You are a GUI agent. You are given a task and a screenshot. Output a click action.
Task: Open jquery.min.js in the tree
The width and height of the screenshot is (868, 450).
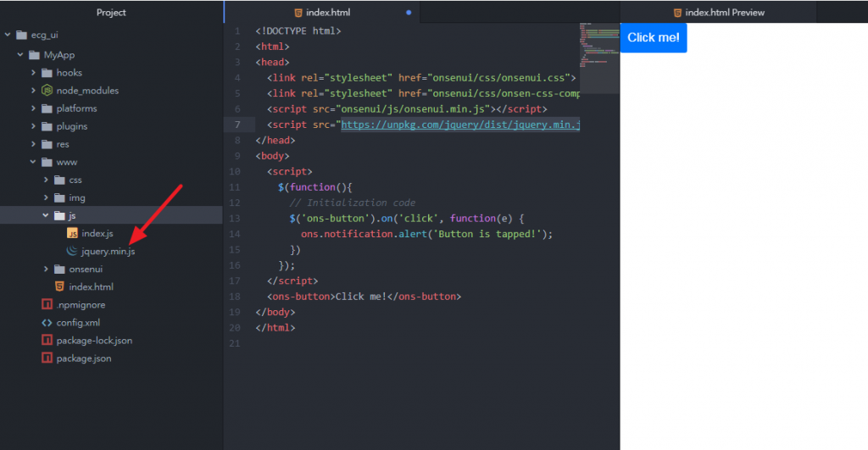(108, 252)
